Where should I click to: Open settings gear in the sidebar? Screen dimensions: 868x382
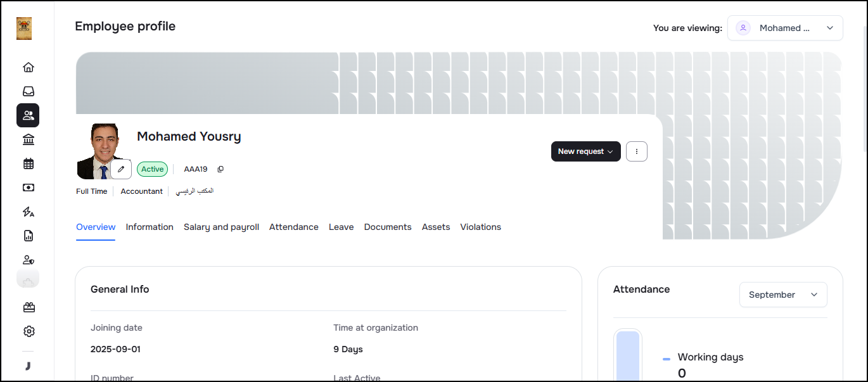[x=28, y=331]
